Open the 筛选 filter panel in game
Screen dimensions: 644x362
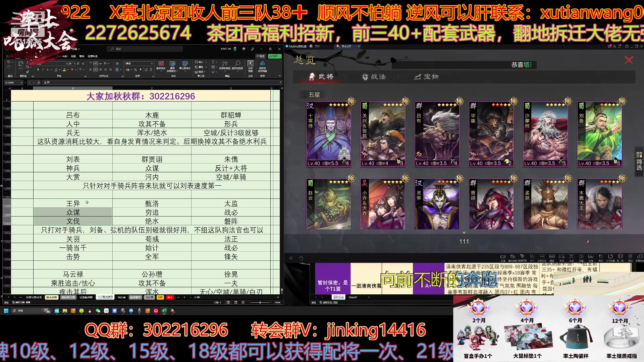point(639,162)
